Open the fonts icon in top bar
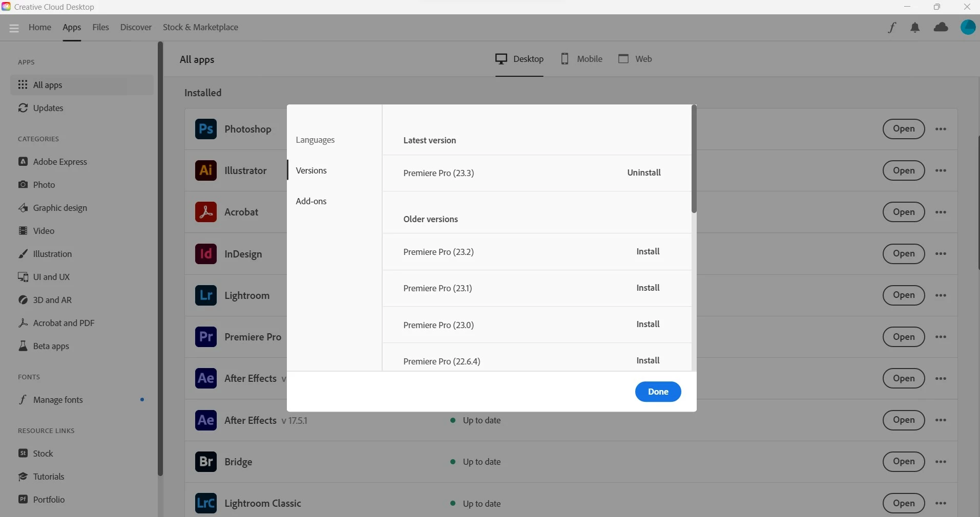This screenshot has width=980, height=517. (892, 28)
